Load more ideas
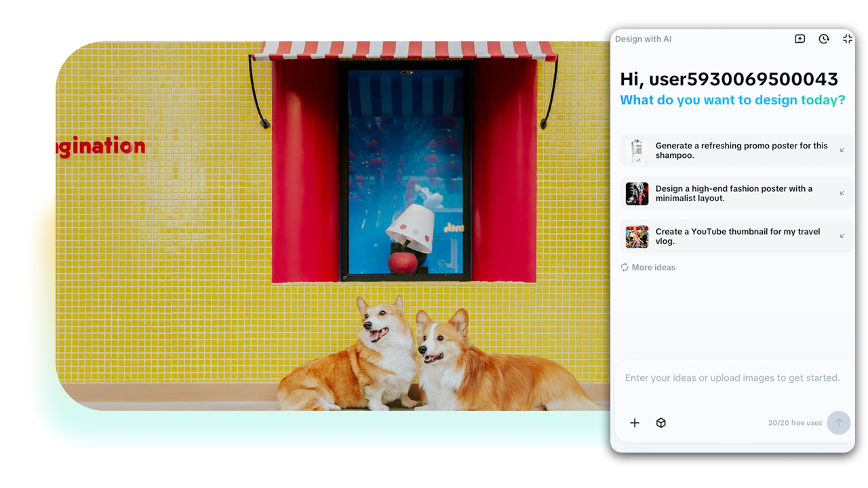Viewport: 868px width, 488px height. click(x=648, y=268)
